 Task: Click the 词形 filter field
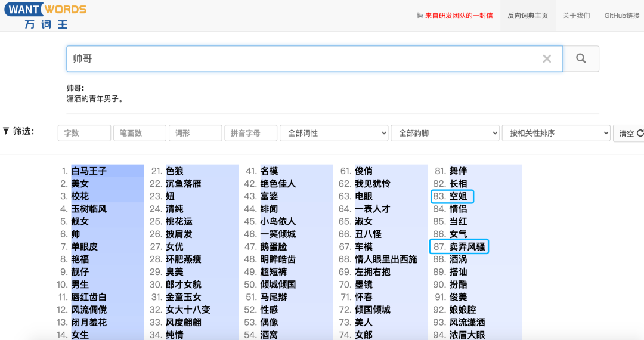pyautogui.click(x=195, y=133)
